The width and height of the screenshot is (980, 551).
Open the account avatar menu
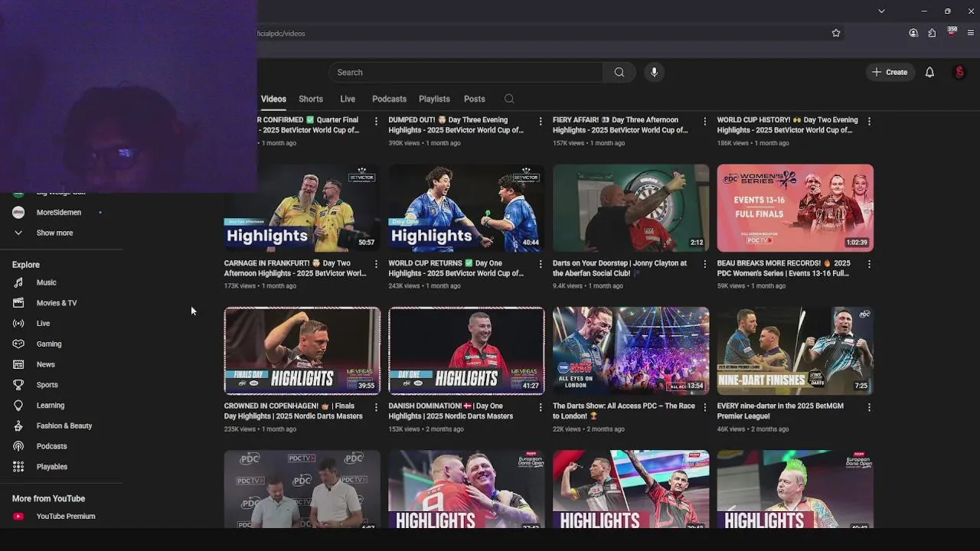point(959,73)
